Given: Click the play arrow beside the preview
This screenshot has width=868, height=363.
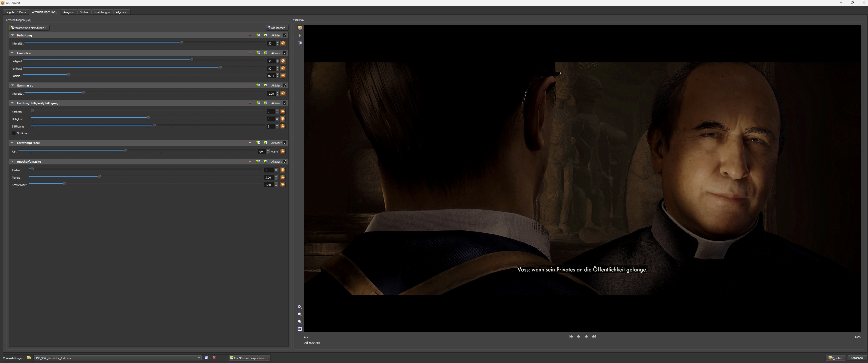Looking at the screenshot, I should [x=300, y=35].
